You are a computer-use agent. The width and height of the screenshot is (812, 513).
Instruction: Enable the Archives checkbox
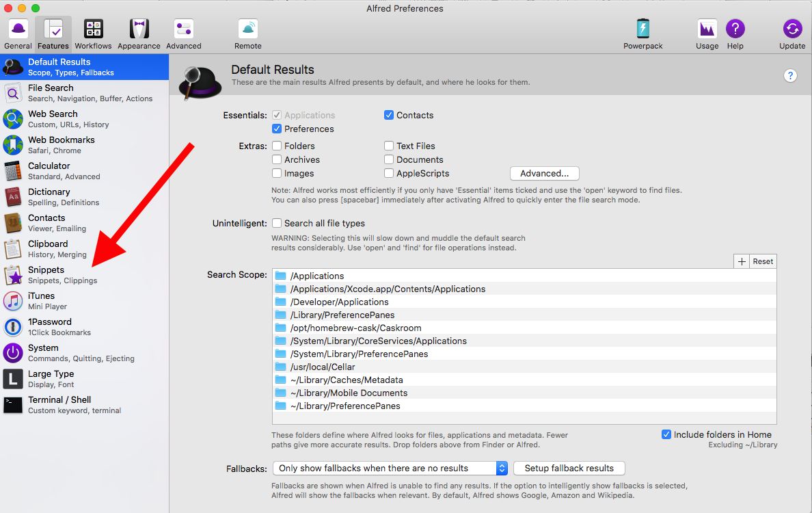[277, 159]
